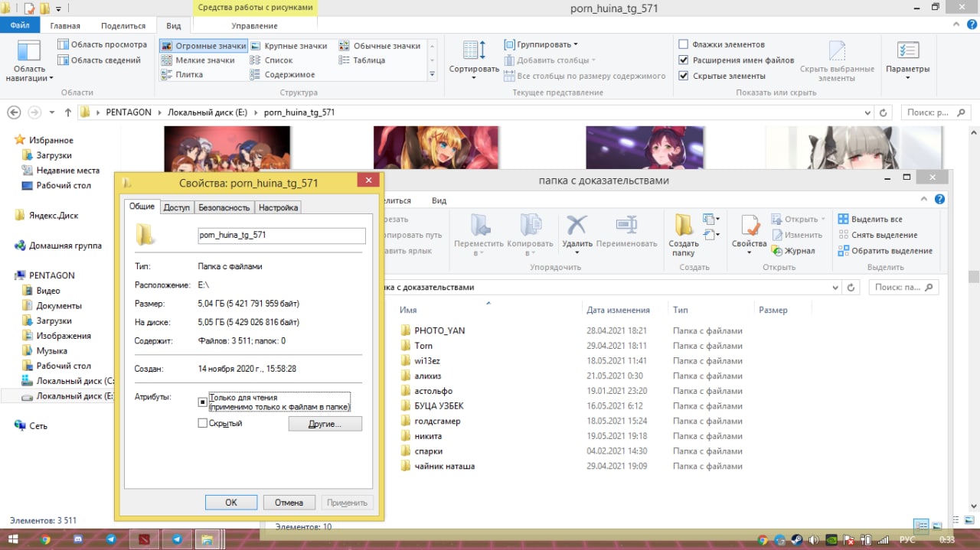Click OK in the properties dialog
Screen dimensions: 980x550
(x=231, y=503)
